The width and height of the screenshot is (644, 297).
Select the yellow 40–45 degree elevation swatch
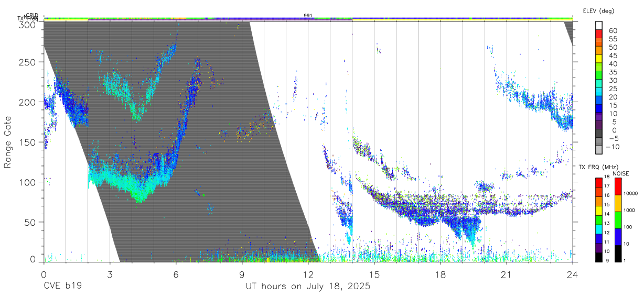click(599, 59)
